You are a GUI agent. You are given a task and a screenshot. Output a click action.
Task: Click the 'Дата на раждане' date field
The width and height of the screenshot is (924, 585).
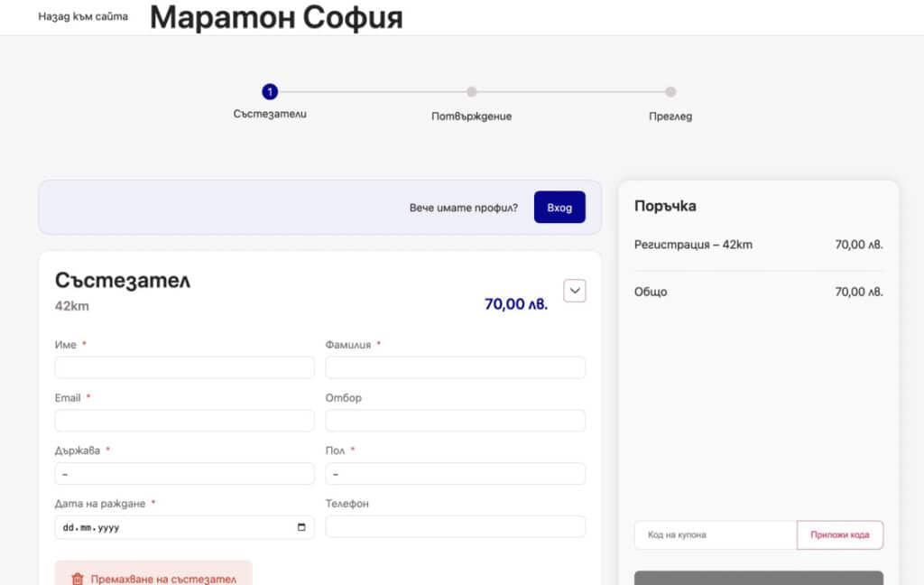point(184,527)
